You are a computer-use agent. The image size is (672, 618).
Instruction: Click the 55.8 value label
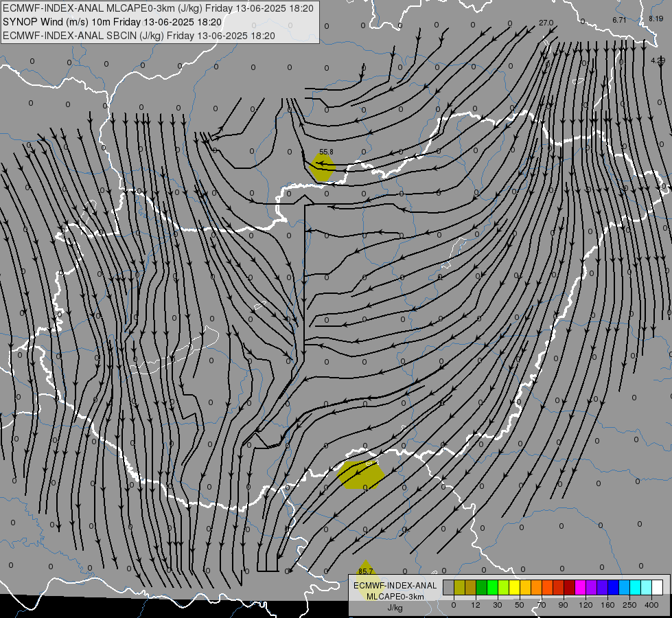point(326,152)
